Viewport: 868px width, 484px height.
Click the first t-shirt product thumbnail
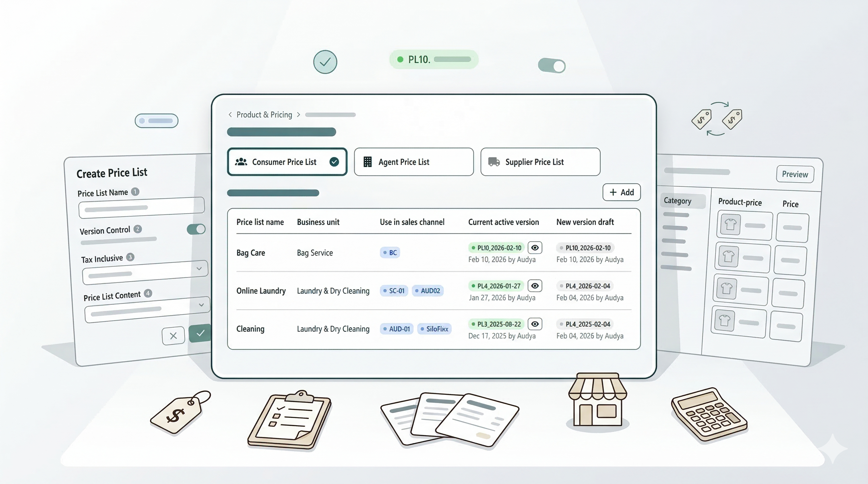tap(730, 224)
